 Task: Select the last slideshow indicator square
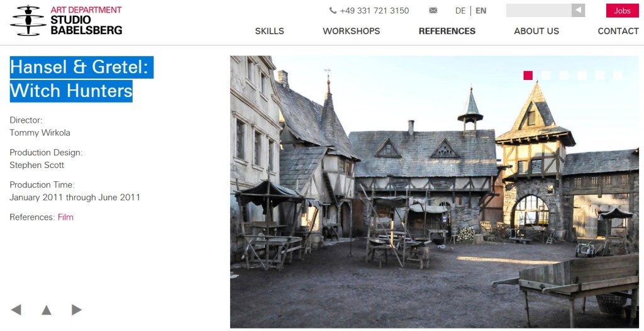618,76
